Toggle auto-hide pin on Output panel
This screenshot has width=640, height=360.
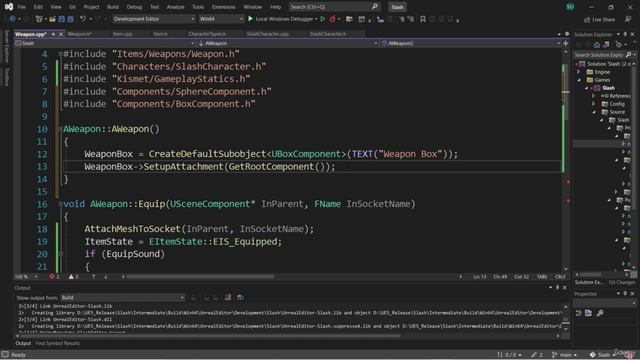click(x=558, y=288)
